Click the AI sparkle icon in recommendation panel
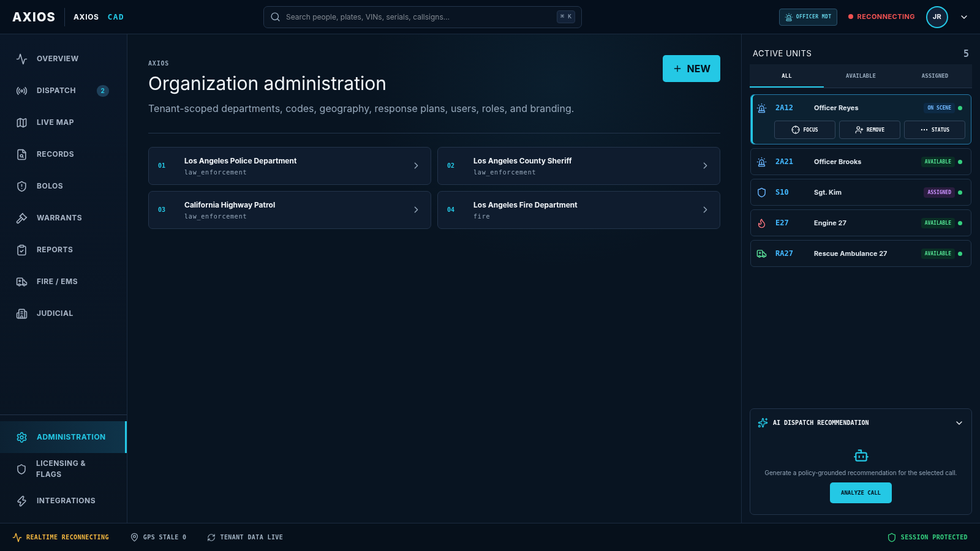Screen dimensions: 980x551 763,423
